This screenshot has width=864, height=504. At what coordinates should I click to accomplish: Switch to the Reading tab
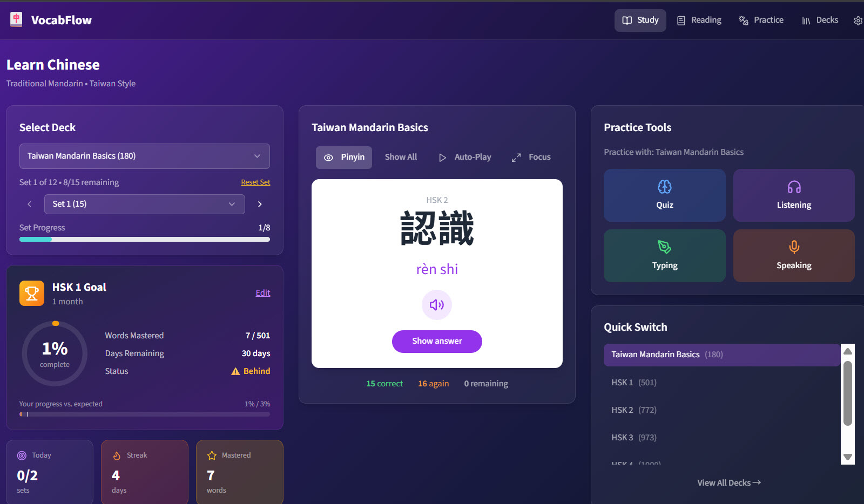click(699, 20)
